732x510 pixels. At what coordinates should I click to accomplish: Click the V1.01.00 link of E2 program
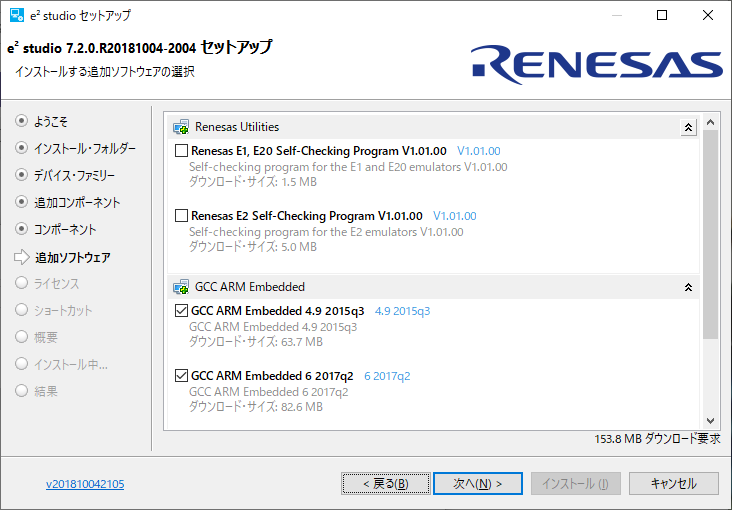[x=455, y=216]
